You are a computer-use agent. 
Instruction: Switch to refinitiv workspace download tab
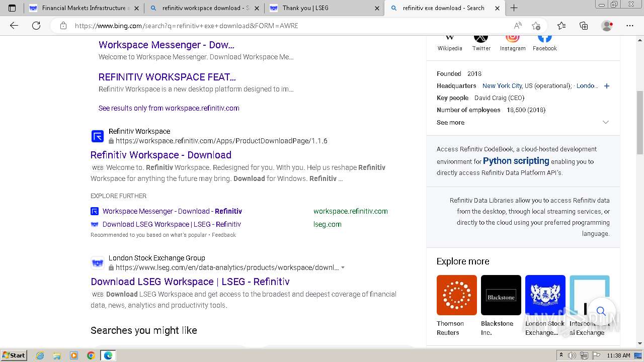tap(206, 8)
